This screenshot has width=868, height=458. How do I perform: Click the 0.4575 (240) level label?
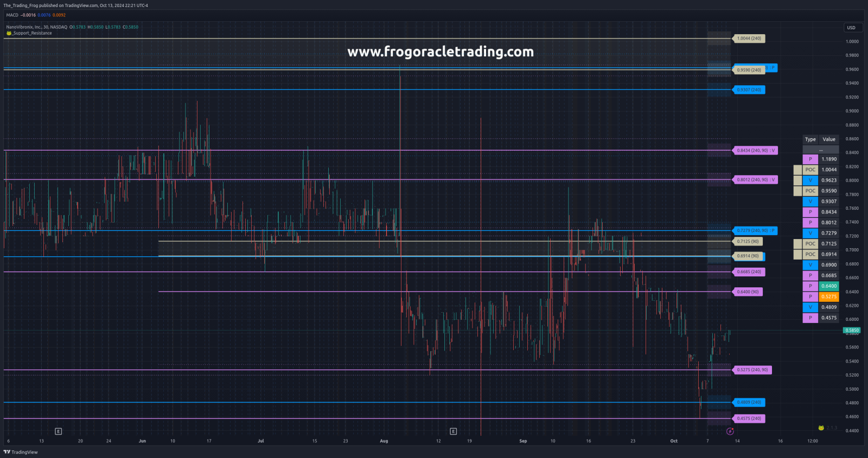pyautogui.click(x=749, y=418)
